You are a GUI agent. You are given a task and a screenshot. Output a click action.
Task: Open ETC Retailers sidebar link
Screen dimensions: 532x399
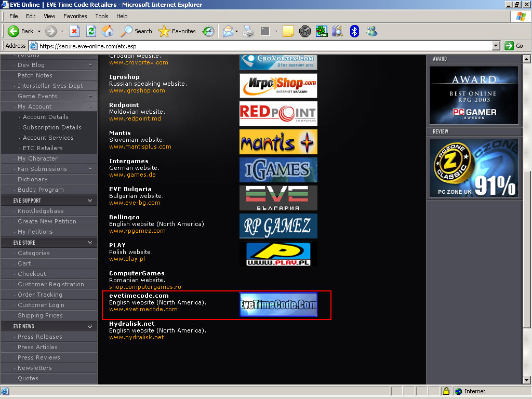(x=43, y=148)
